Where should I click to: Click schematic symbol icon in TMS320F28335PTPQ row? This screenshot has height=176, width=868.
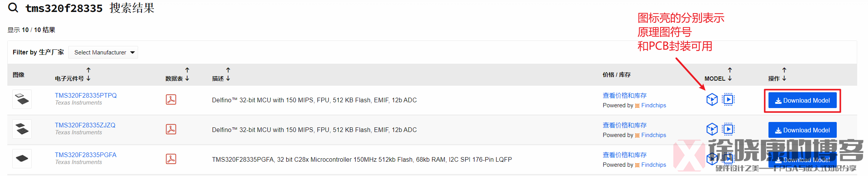(x=712, y=100)
